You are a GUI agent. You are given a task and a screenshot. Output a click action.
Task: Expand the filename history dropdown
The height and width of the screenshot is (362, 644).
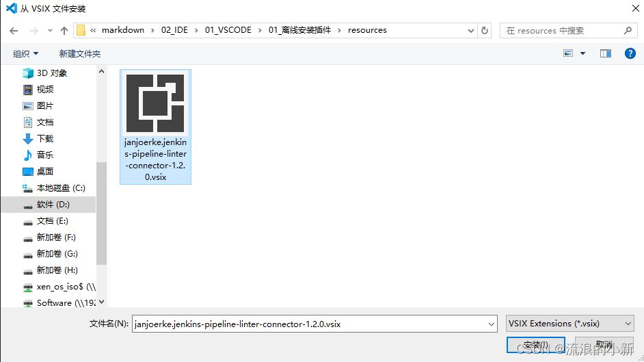click(492, 324)
